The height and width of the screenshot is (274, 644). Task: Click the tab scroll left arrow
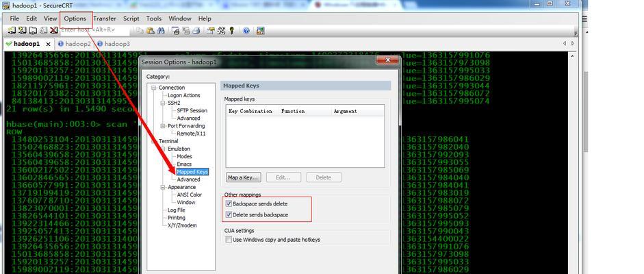pos(565,43)
